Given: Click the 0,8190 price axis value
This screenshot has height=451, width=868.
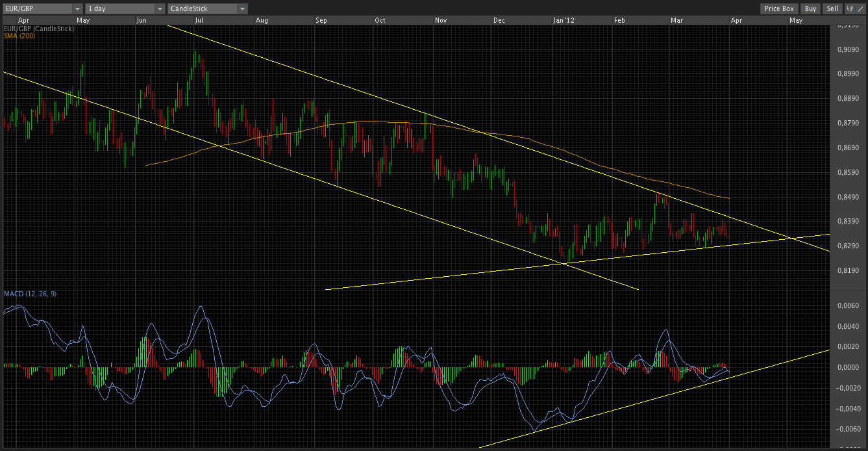Looking at the screenshot, I should click(847, 270).
